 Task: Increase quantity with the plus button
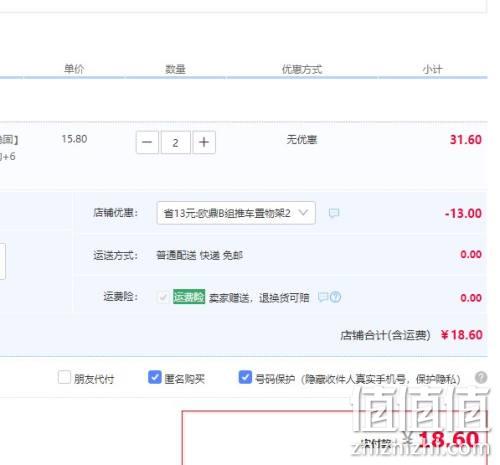point(204,142)
